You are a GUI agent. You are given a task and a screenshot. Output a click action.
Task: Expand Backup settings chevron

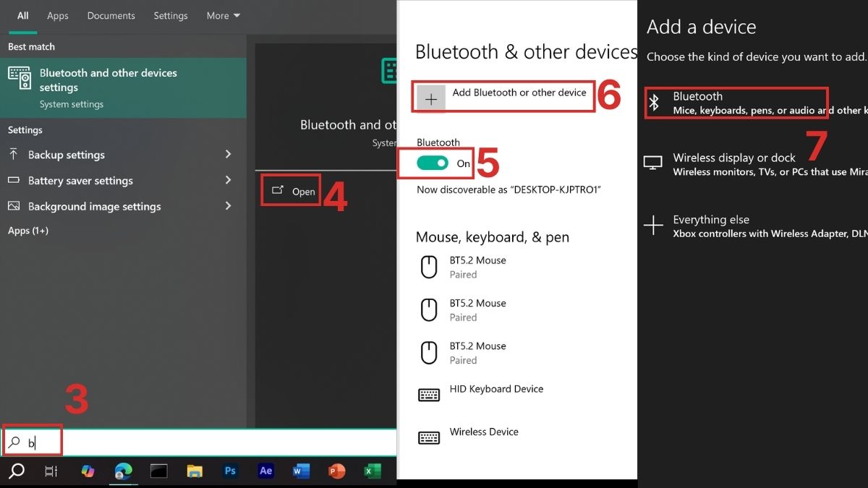coord(228,155)
